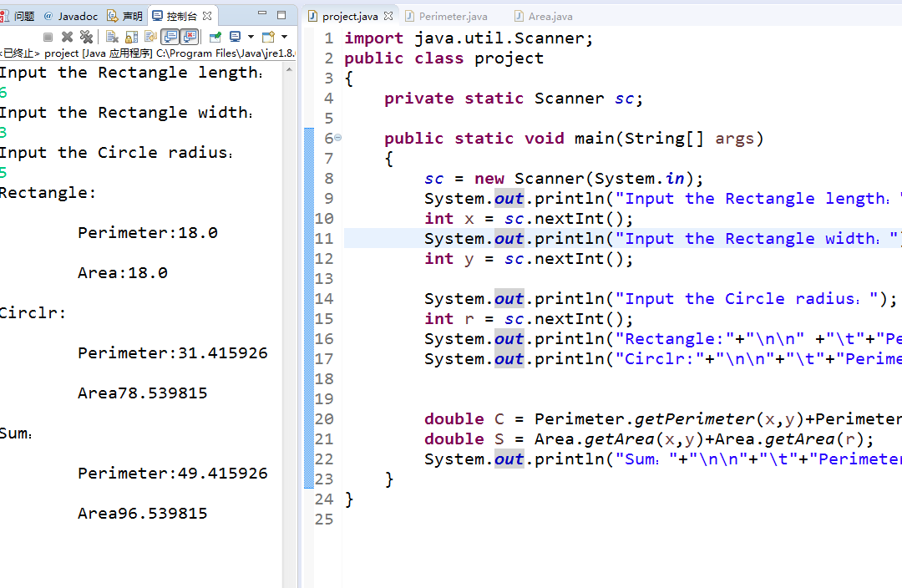Open the Display Selected Console dropdown arrow
This screenshot has width=902, height=588.
click(x=251, y=38)
